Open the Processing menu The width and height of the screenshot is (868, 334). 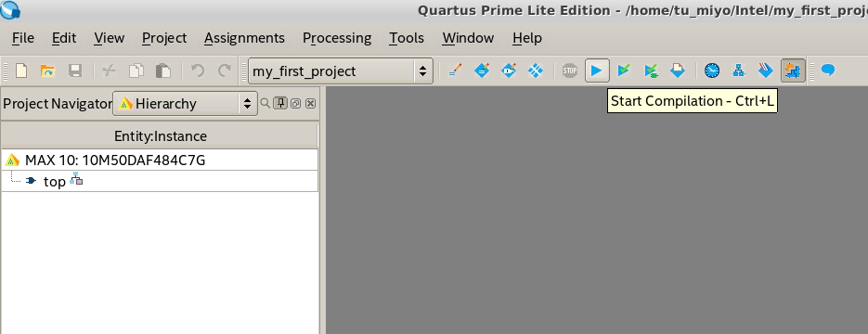tap(337, 38)
